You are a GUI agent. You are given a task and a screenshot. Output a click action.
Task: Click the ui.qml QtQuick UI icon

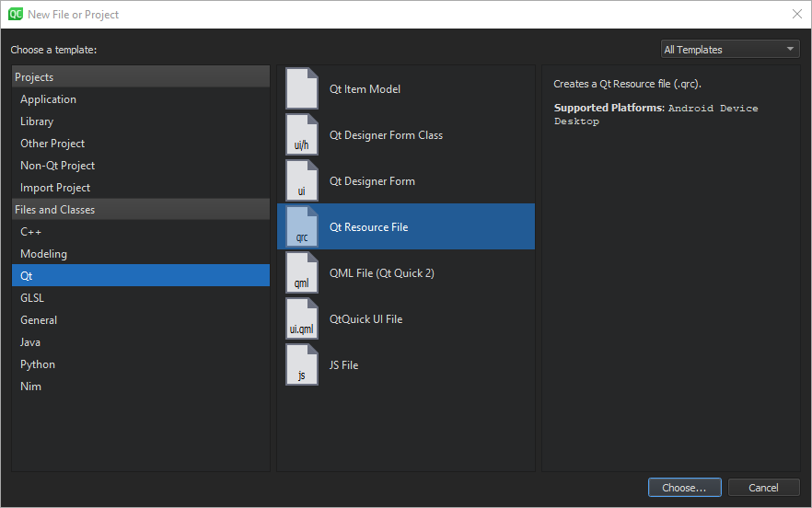302,319
